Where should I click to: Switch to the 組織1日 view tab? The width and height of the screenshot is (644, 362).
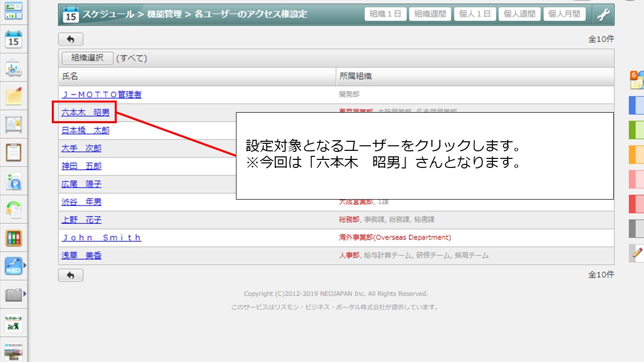pyautogui.click(x=385, y=14)
